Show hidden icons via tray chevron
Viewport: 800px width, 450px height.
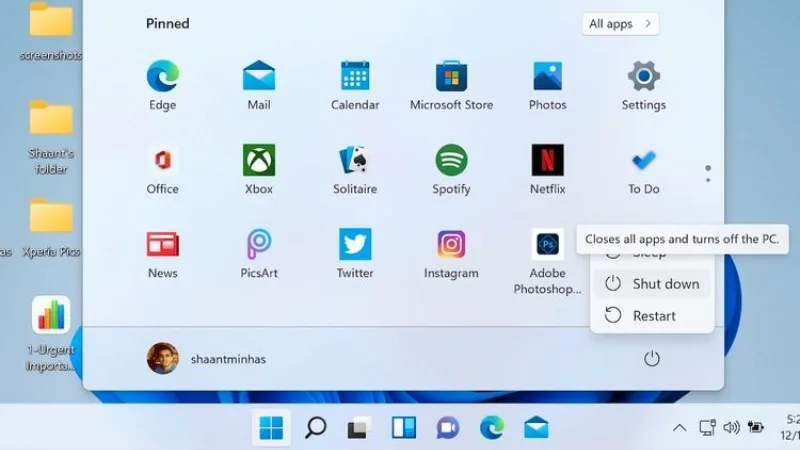[x=679, y=428]
